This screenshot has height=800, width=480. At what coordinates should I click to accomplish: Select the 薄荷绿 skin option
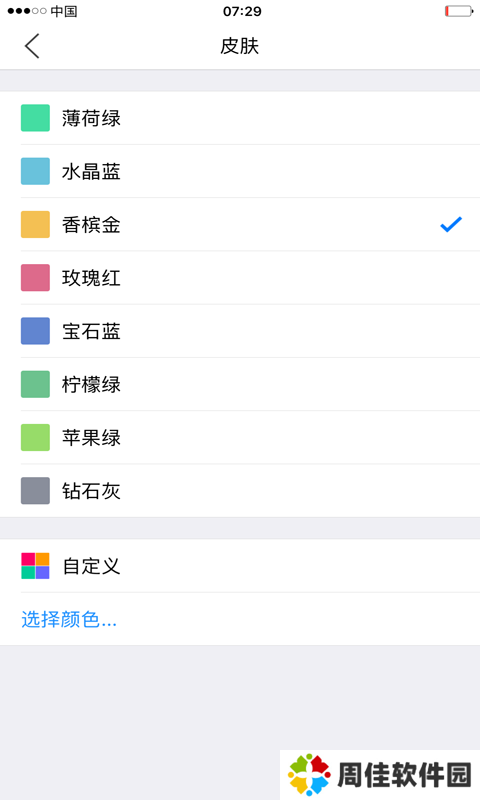(240, 118)
